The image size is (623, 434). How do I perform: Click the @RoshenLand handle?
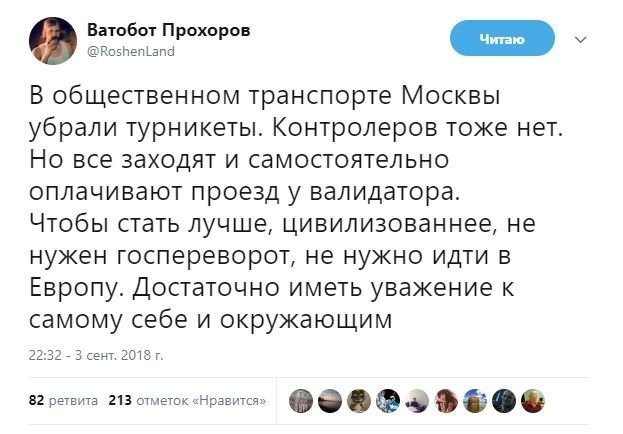(132, 49)
